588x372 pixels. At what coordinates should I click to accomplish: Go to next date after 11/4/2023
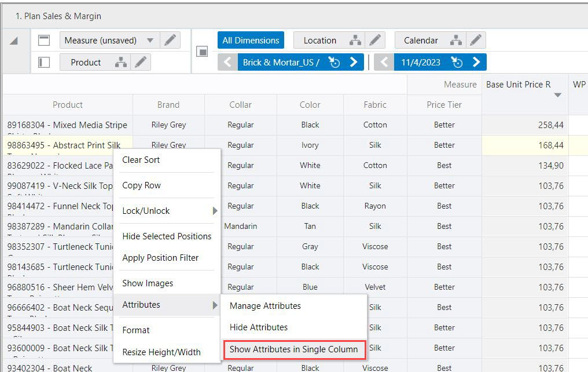point(476,62)
